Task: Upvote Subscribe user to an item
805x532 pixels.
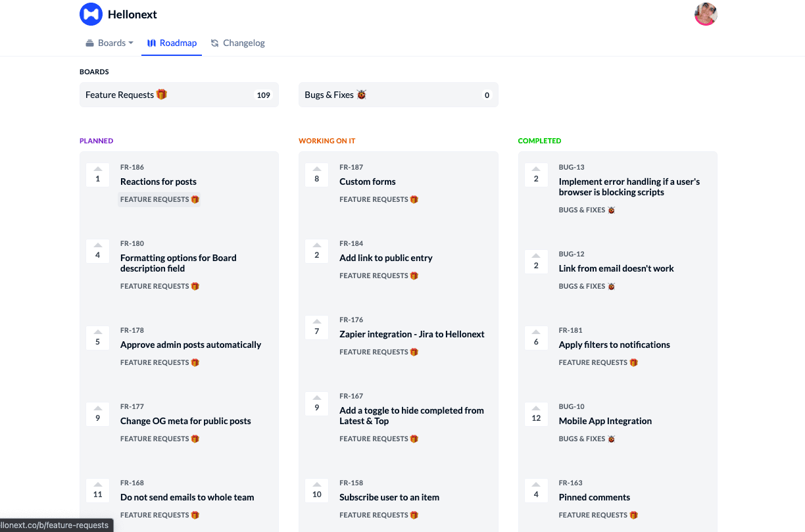Action: [x=317, y=491]
